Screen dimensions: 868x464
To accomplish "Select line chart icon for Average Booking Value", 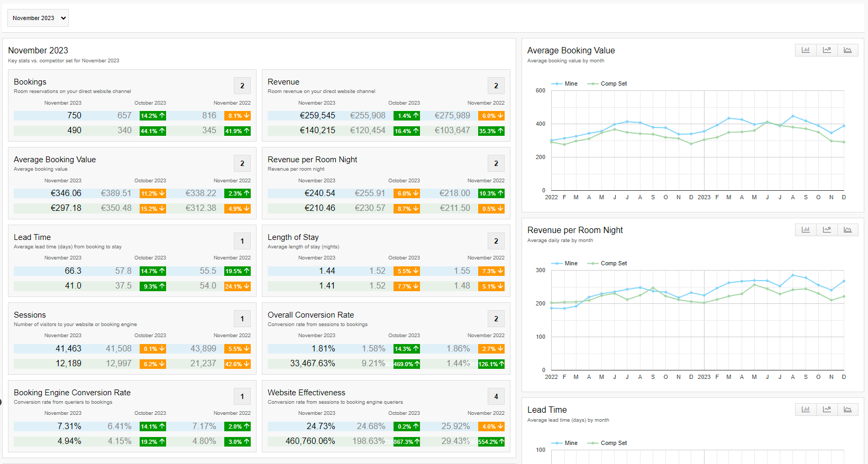I will pyautogui.click(x=827, y=50).
